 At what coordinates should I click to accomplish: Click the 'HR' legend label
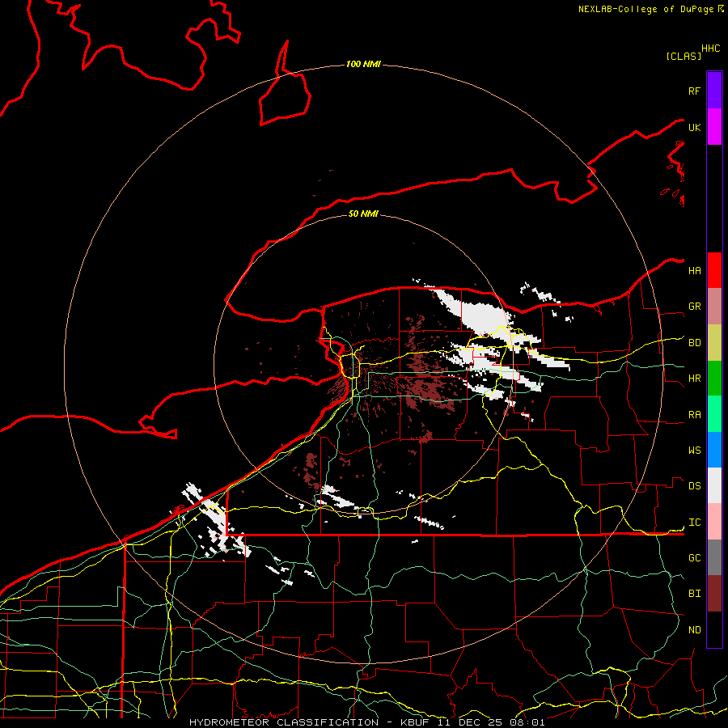694,379
